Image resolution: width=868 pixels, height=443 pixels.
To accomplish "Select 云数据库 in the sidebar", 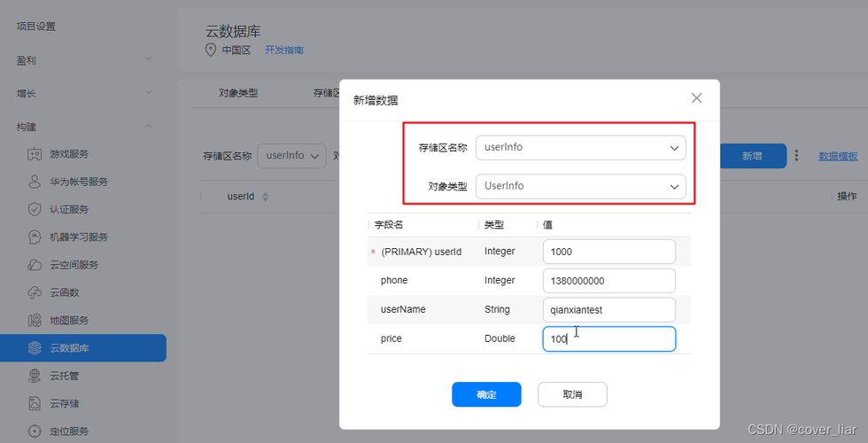I will pyautogui.click(x=83, y=347).
